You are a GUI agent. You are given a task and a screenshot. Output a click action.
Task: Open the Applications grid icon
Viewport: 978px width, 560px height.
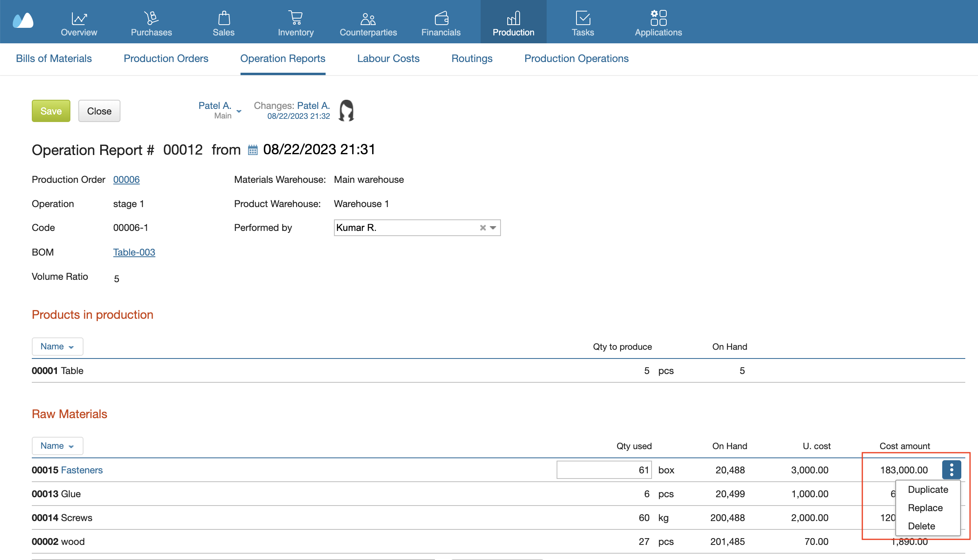[x=658, y=18]
